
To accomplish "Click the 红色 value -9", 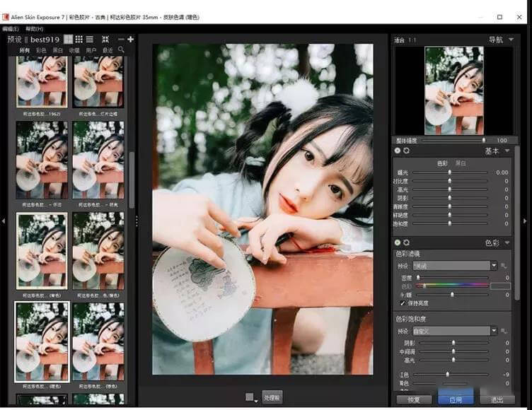I will (506, 375).
